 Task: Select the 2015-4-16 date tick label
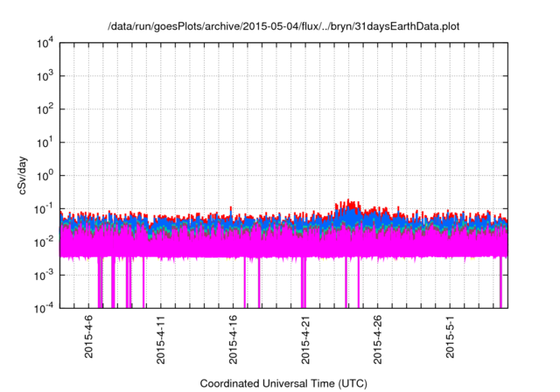233,339
